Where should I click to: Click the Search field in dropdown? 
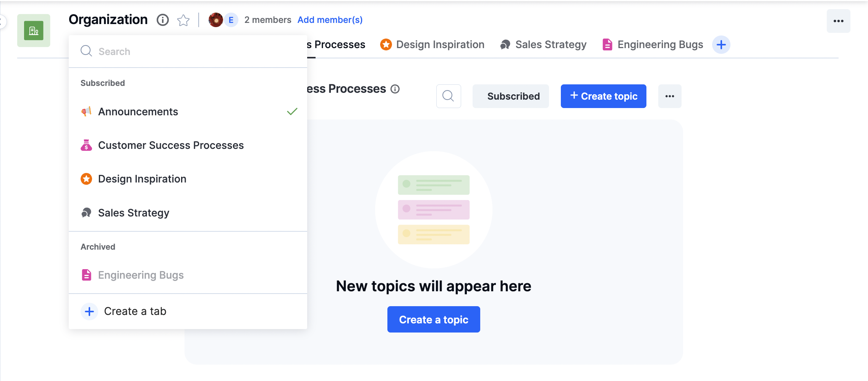click(188, 51)
